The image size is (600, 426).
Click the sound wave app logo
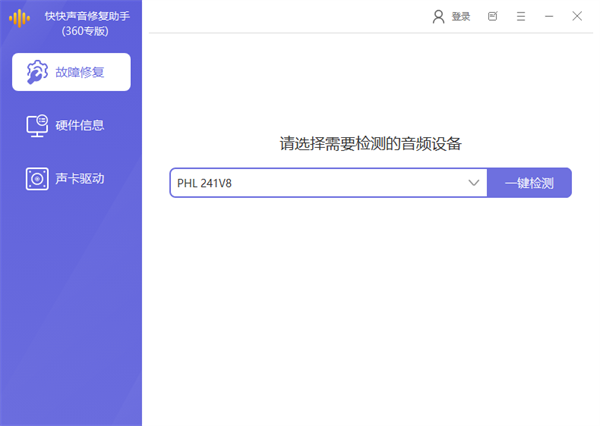[20, 17]
